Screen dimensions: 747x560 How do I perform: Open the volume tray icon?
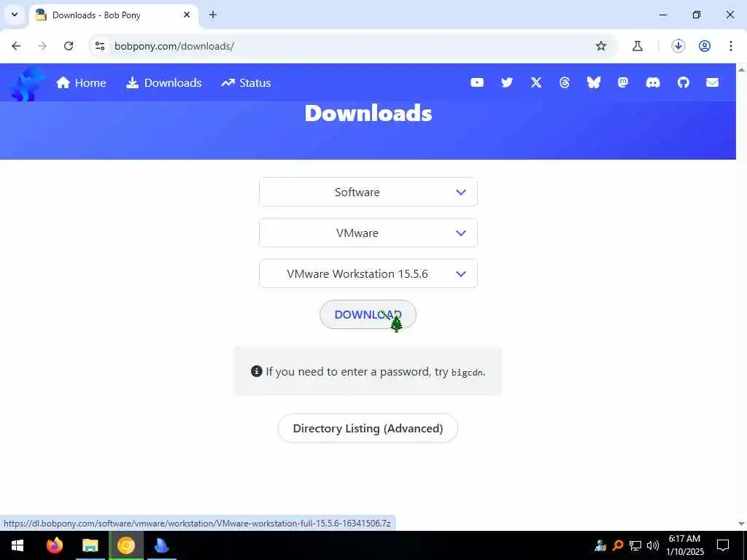653,545
